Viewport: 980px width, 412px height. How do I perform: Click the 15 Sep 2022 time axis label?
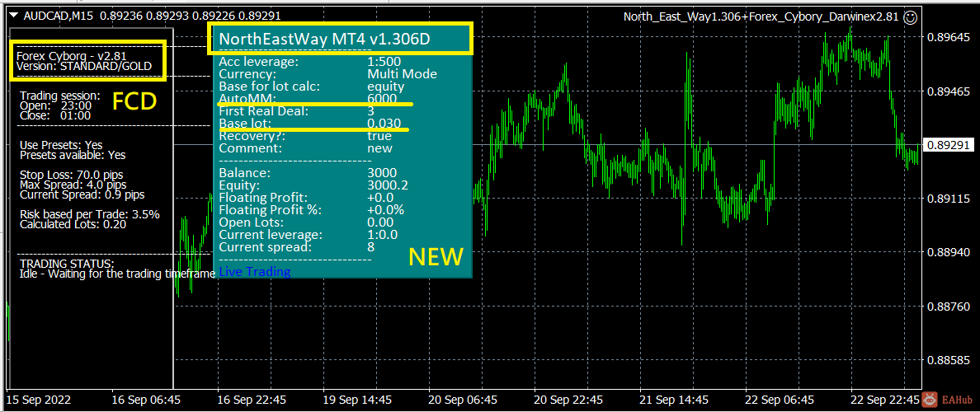[39, 399]
